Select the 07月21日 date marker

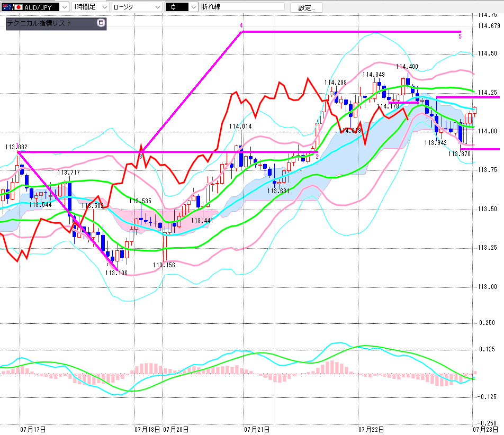(x=257, y=430)
